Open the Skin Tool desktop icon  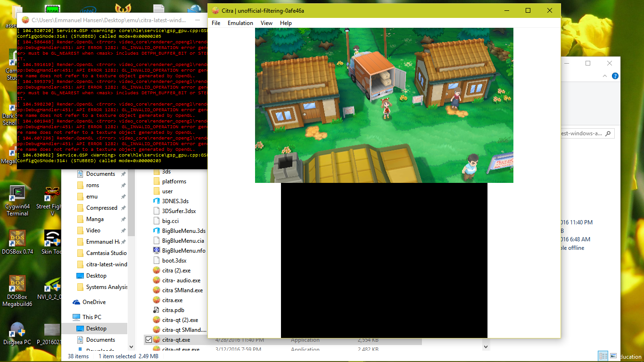[52, 242]
